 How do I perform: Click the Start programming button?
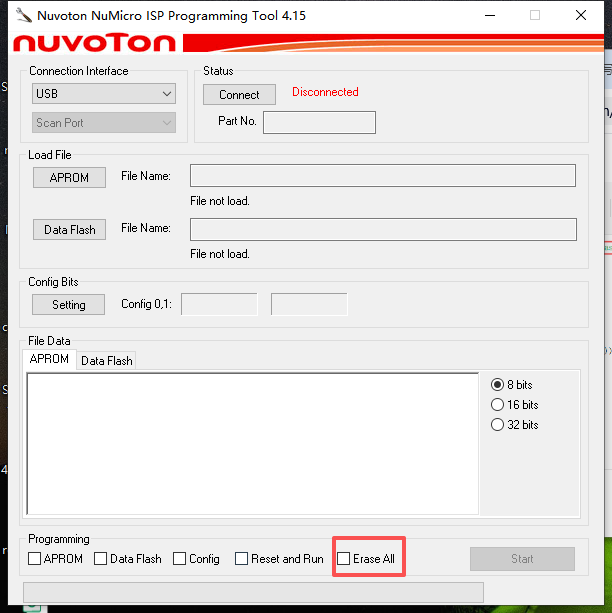coord(522,559)
